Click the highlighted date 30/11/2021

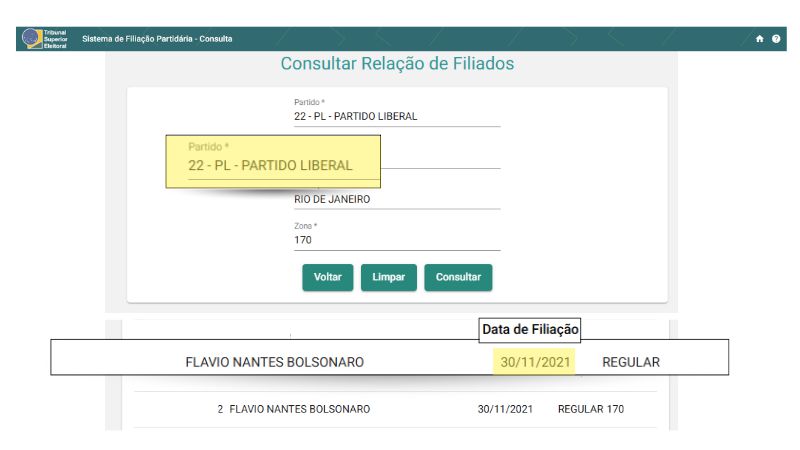[x=535, y=362]
